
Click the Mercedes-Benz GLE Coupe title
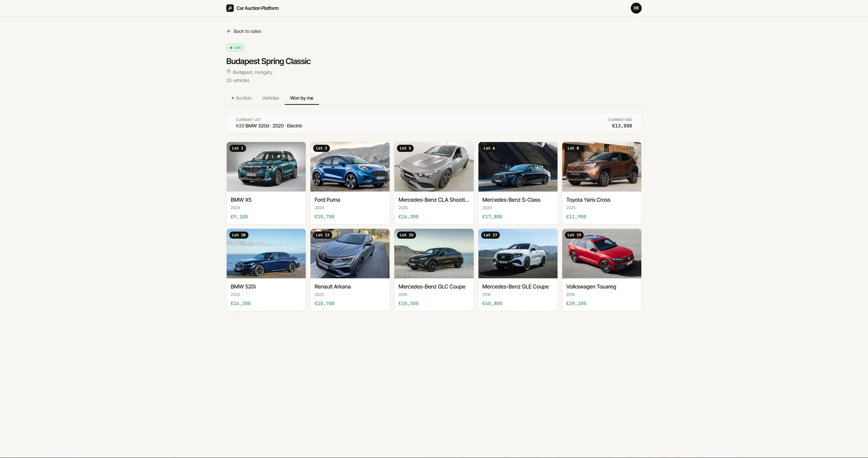(515, 286)
